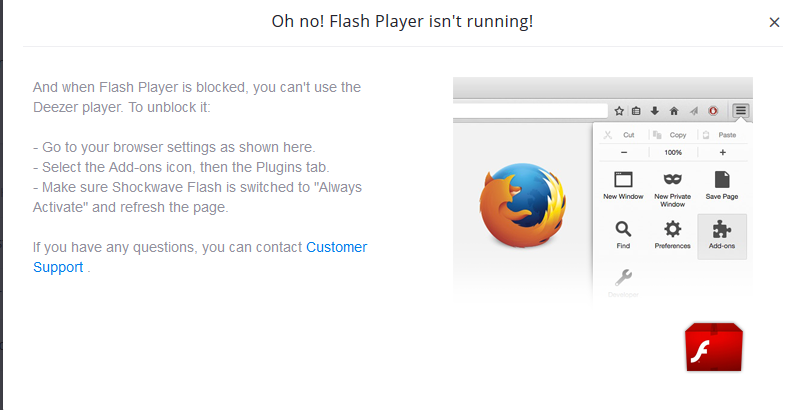The width and height of the screenshot is (799, 410).
Task: Click the zoom out minus button
Action: coord(624,152)
